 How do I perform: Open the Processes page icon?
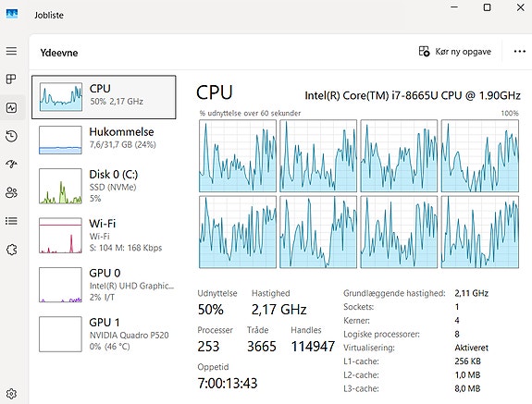(11, 79)
